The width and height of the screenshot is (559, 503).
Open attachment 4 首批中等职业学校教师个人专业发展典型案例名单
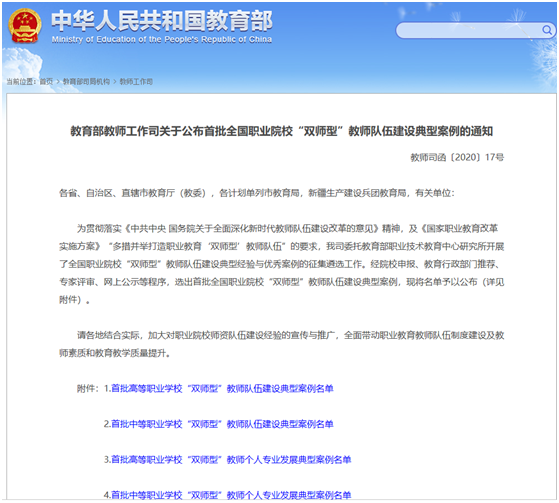231,495
